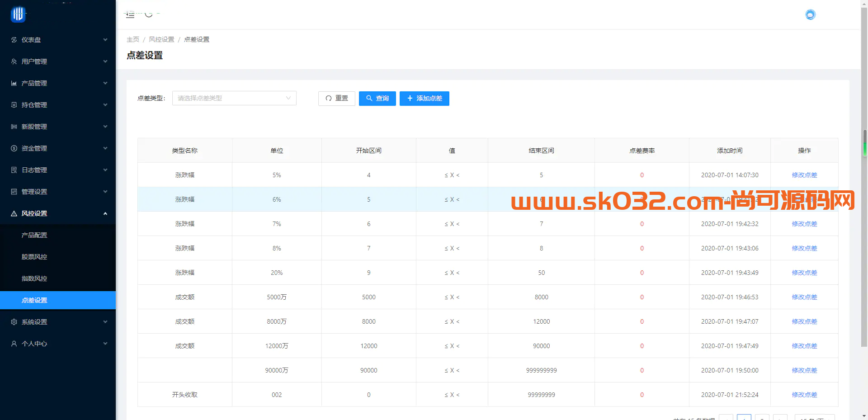
Task: Select the 点差设置 submenu item
Action: click(58, 300)
